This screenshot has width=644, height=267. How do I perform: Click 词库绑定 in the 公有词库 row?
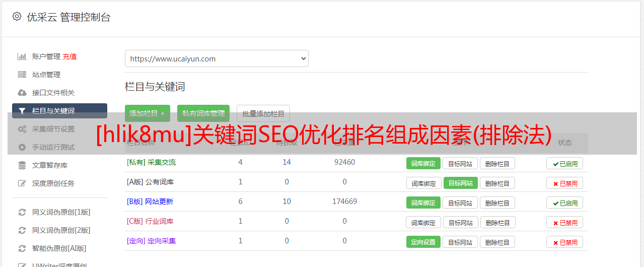pos(423,183)
